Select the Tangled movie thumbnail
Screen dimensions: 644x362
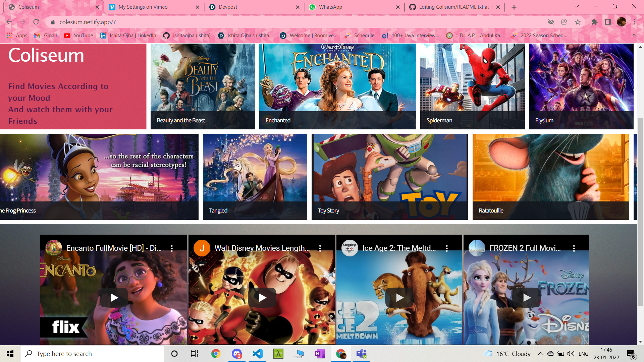(x=255, y=177)
